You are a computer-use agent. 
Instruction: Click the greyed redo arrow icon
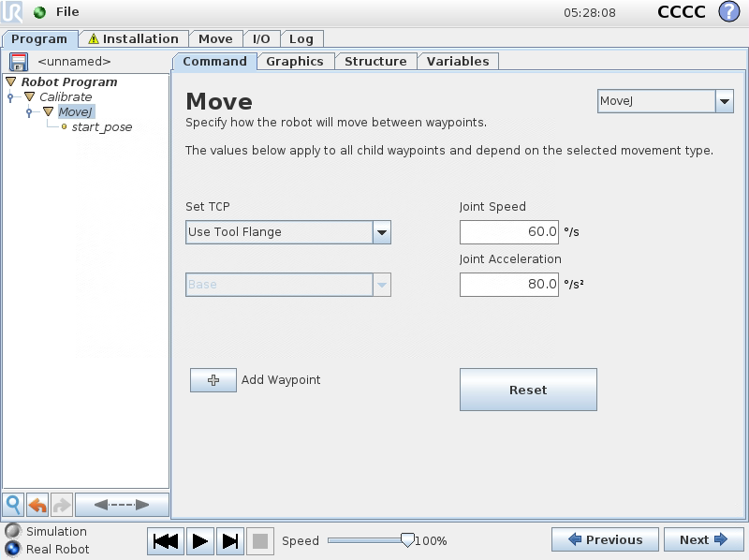point(62,505)
